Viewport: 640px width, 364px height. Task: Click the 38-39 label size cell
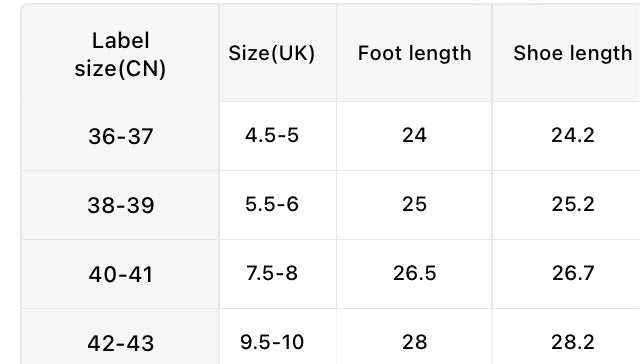120,205
